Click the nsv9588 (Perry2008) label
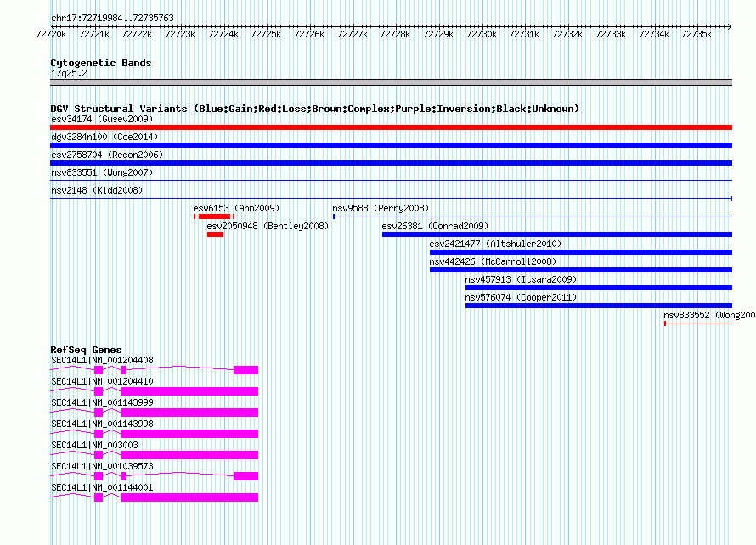 (381, 208)
